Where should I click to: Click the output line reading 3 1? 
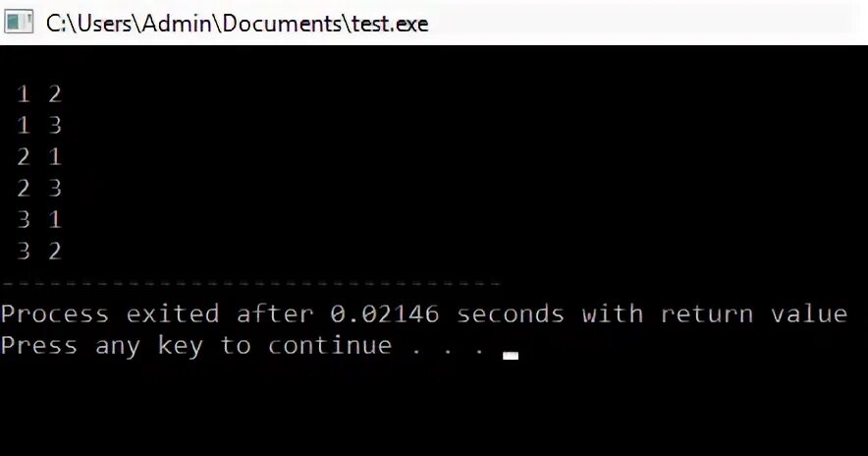[x=38, y=220]
